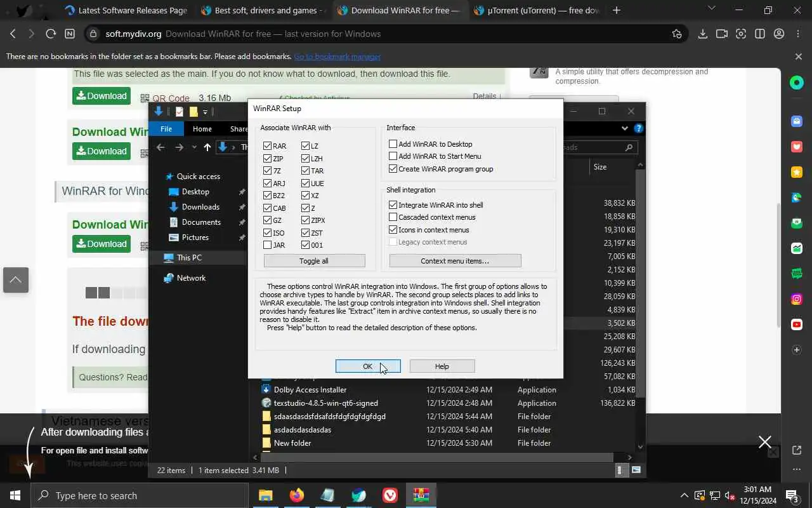Open the notification center icon in the taskbar
812x508 pixels.
[x=792, y=495]
